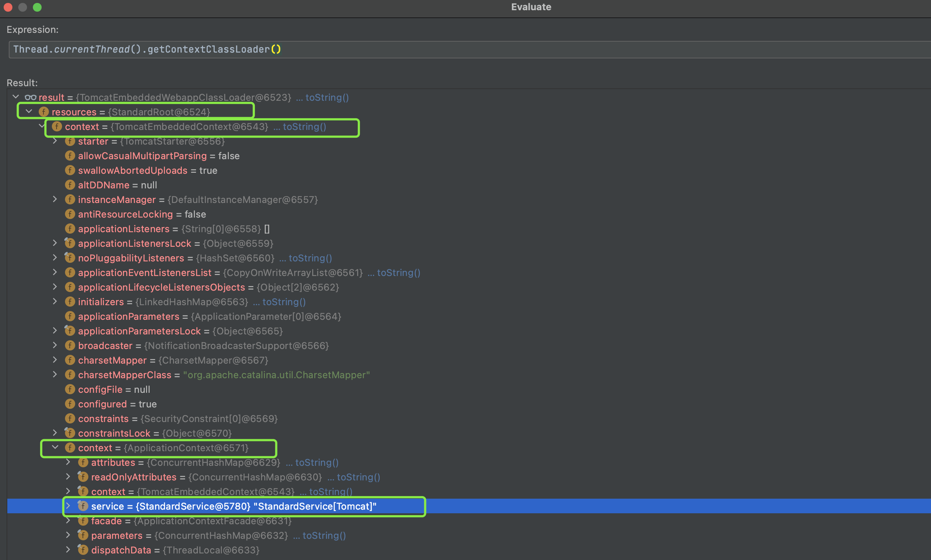Screen dimensions: 931x560
Task: Click the green zoom window button
Action: pos(37,7)
